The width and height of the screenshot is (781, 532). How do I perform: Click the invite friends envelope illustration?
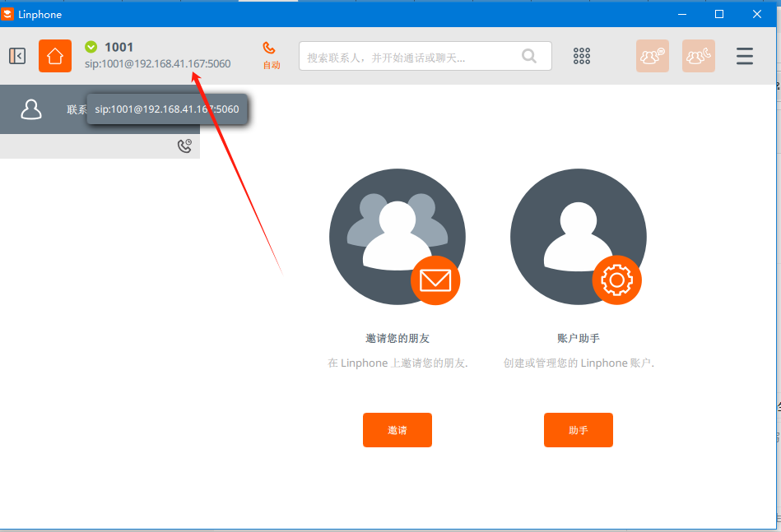397,237
